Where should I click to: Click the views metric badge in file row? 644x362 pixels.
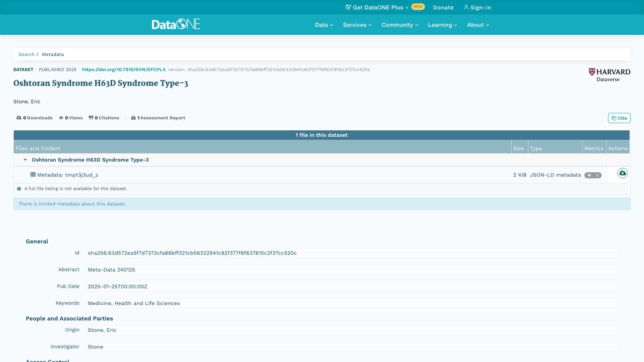(593, 175)
